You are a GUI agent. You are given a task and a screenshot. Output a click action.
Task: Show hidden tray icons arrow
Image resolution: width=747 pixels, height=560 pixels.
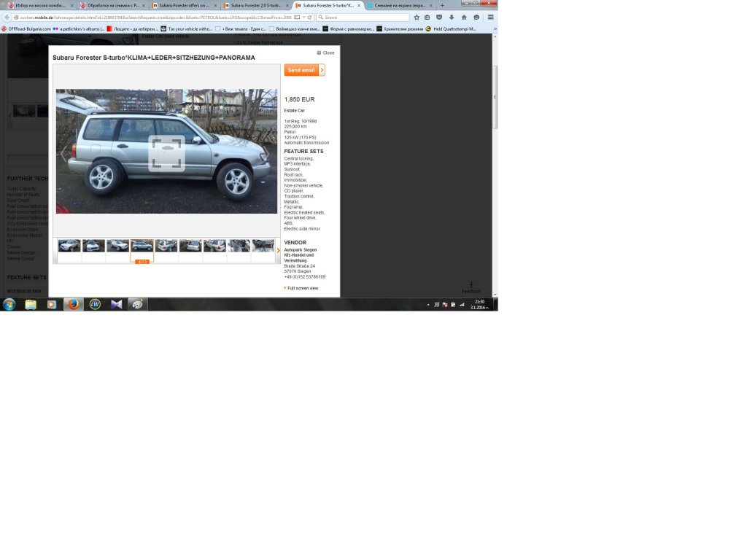point(427,305)
